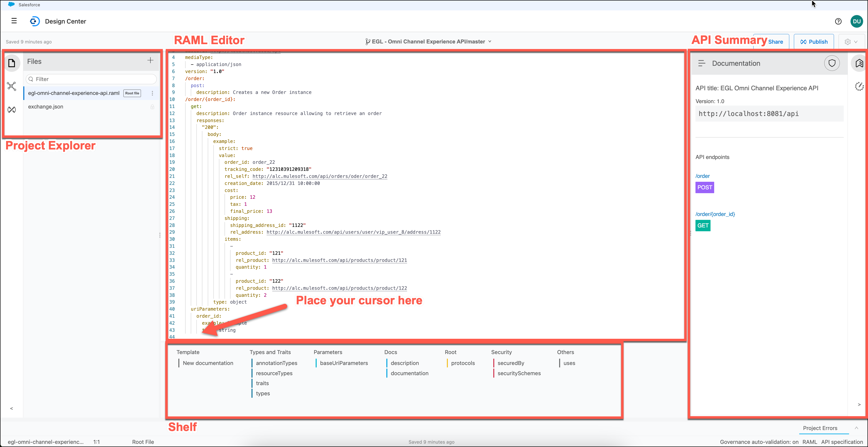Open the mocking service icon on right edge
This screenshot has width=868, height=447.
point(859,86)
